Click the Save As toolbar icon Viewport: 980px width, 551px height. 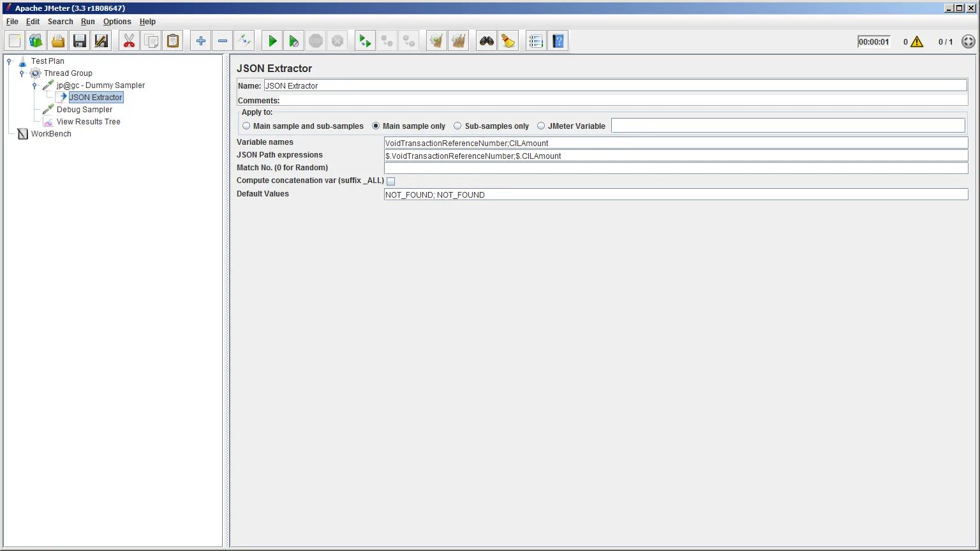click(101, 41)
